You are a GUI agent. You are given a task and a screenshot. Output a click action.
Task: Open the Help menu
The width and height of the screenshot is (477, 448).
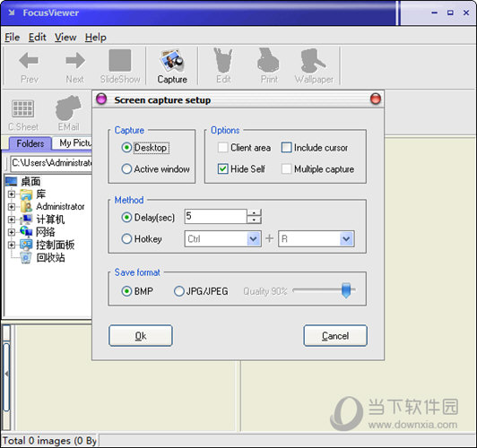click(96, 38)
